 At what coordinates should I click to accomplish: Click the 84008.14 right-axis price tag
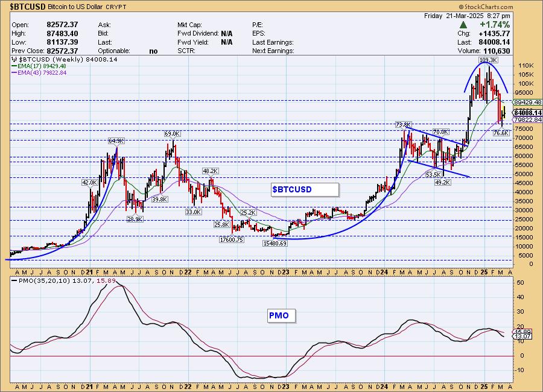tap(528, 113)
